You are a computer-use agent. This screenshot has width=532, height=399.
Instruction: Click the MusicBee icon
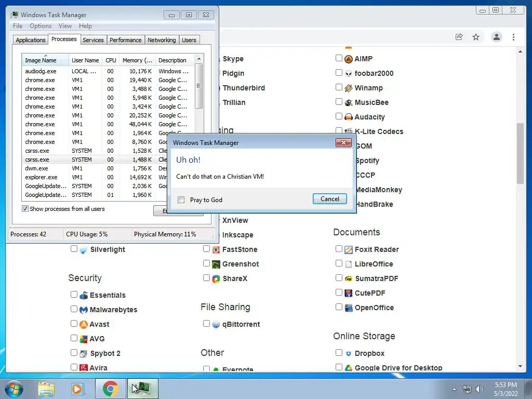pyautogui.click(x=349, y=103)
